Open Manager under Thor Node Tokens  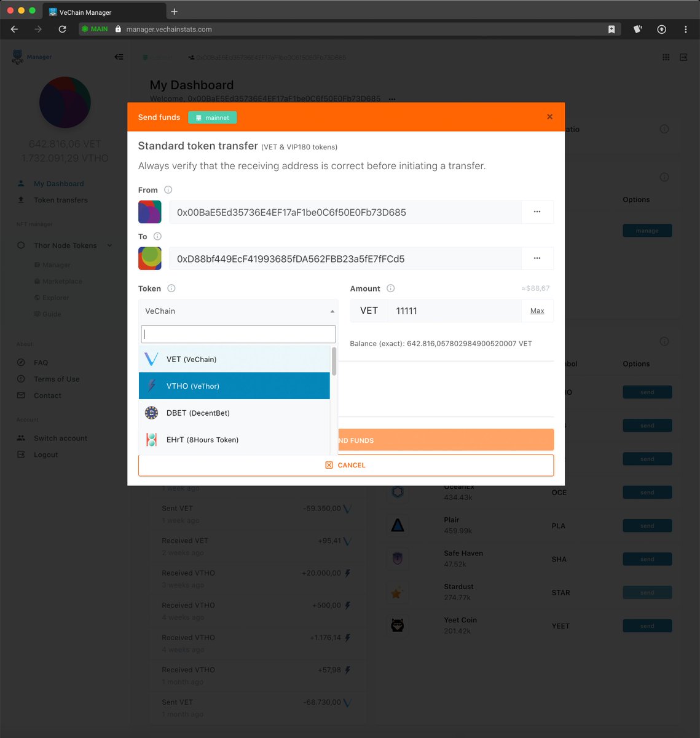coord(57,265)
